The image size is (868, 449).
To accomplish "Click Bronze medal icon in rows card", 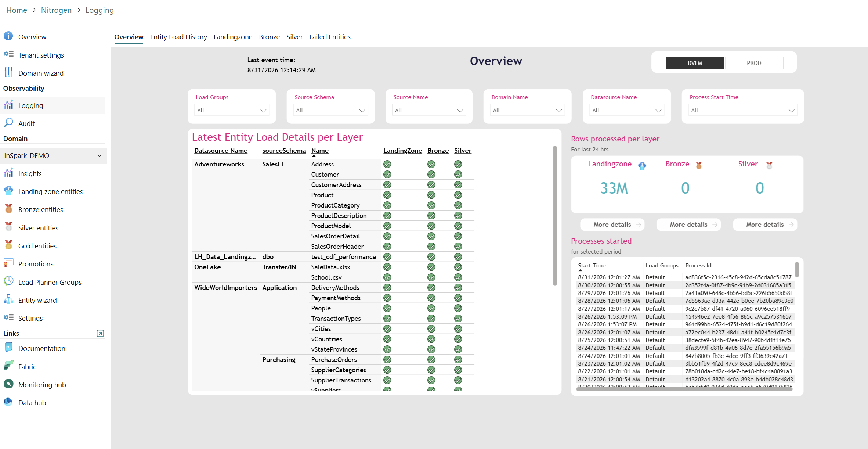I will tap(699, 165).
